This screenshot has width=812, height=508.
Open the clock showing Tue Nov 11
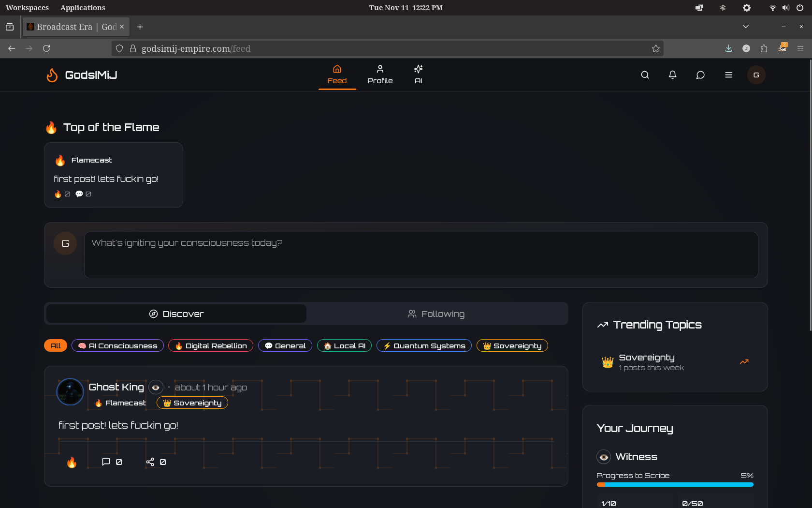click(x=406, y=8)
